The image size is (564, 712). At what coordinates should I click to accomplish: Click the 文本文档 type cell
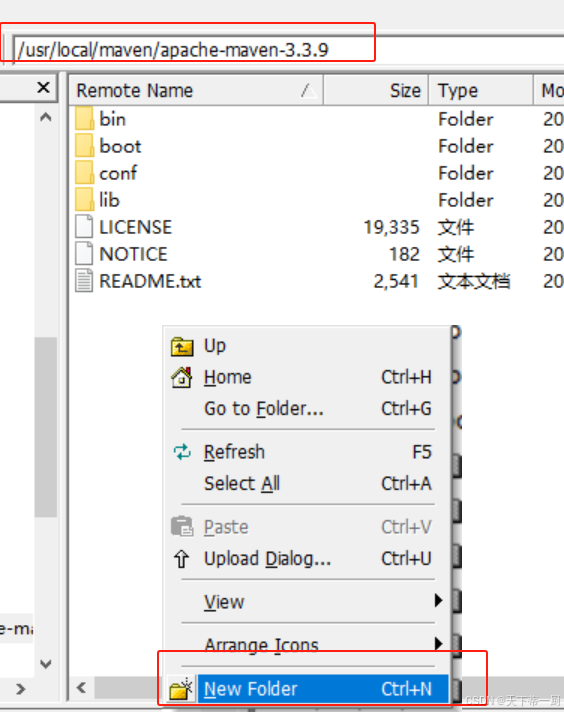coord(474,281)
